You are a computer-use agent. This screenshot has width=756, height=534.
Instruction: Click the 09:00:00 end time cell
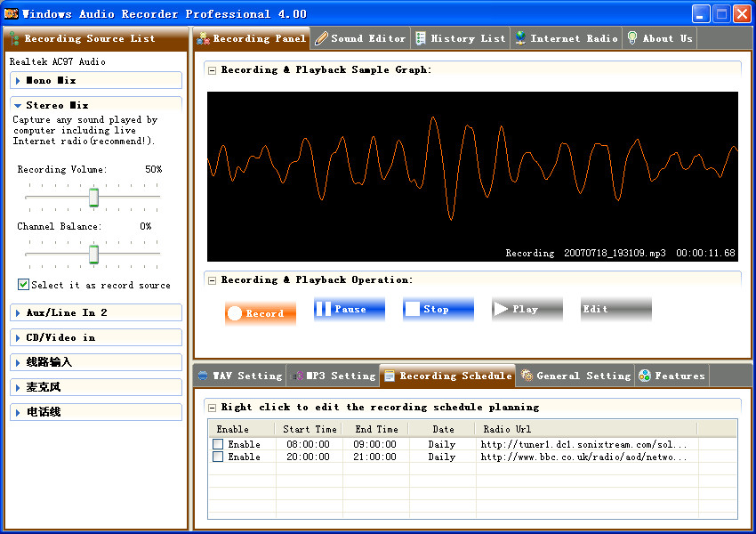coord(374,444)
